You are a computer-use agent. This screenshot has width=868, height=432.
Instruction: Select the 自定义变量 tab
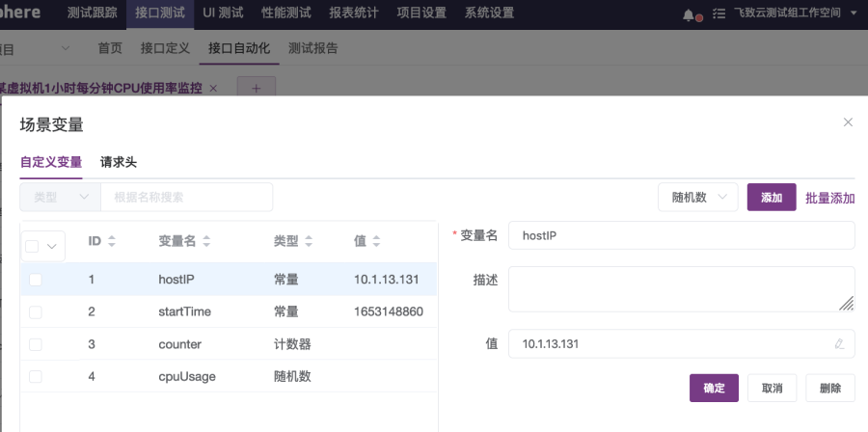[51, 162]
